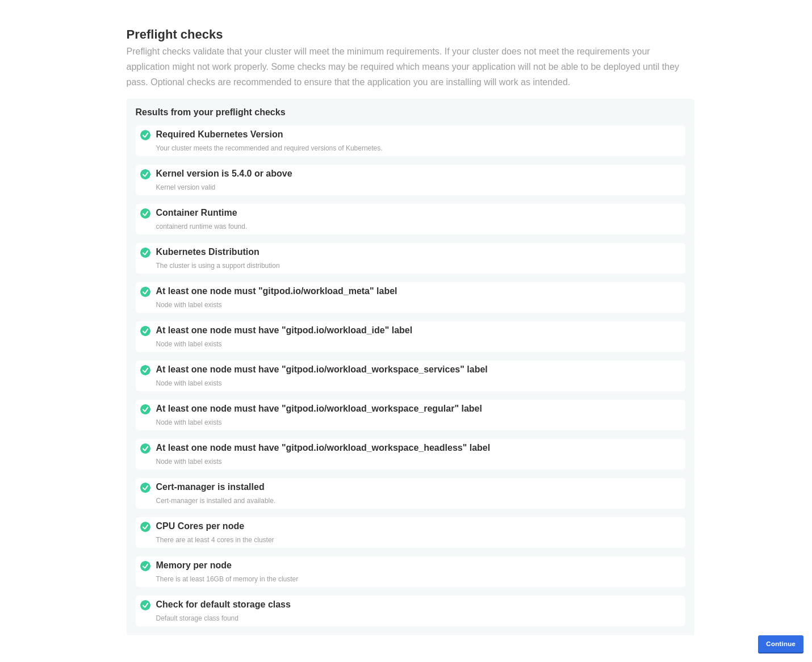Click the CPU Cores per node checkmark
This screenshot has height=662, width=812.
(145, 527)
